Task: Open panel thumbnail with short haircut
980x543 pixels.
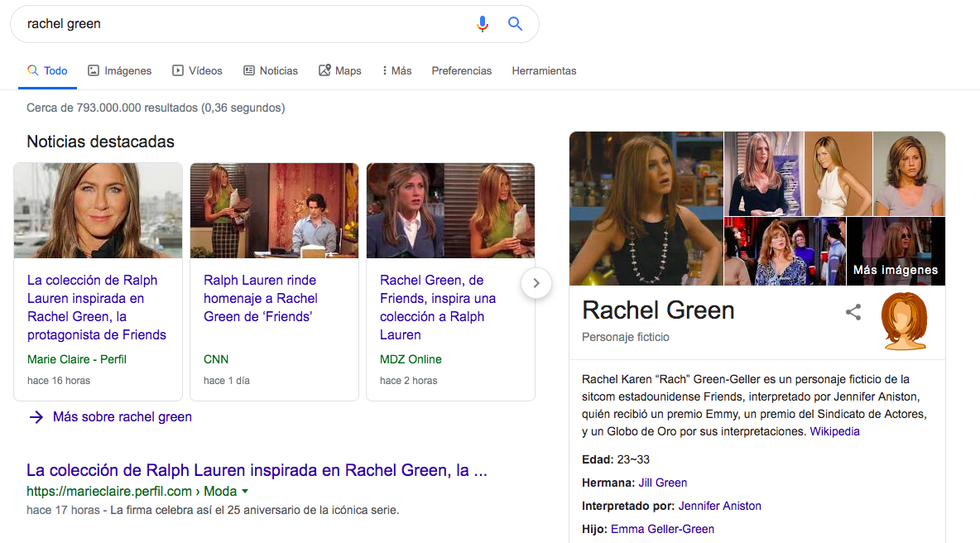Action: (x=909, y=174)
